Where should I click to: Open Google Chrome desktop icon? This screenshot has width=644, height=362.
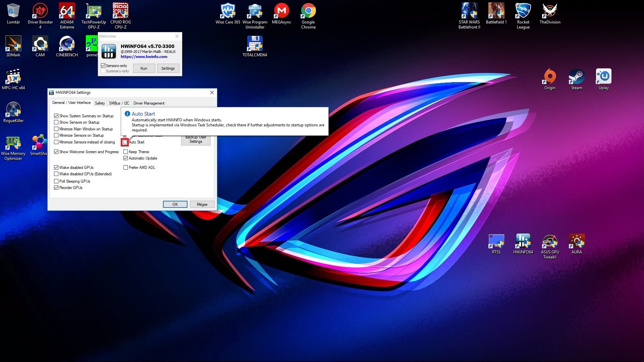308,15
